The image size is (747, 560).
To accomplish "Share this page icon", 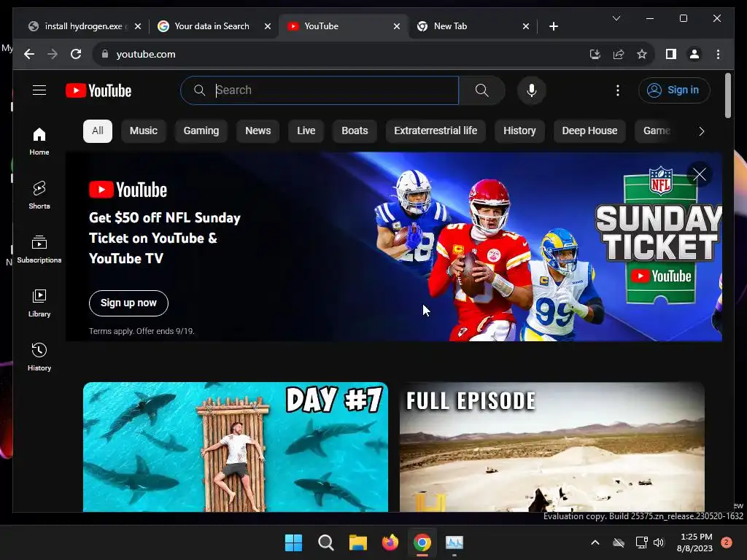I will (x=619, y=54).
